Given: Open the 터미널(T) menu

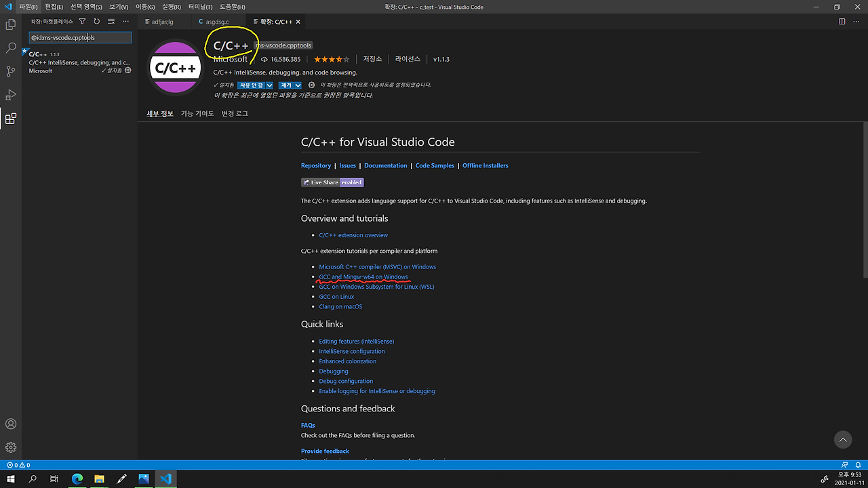Looking at the screenshot, I should pos(199,7).
